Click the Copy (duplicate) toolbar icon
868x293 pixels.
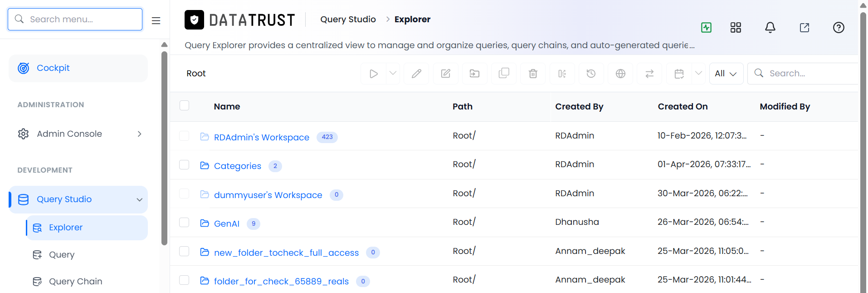(x=504, y=74)
